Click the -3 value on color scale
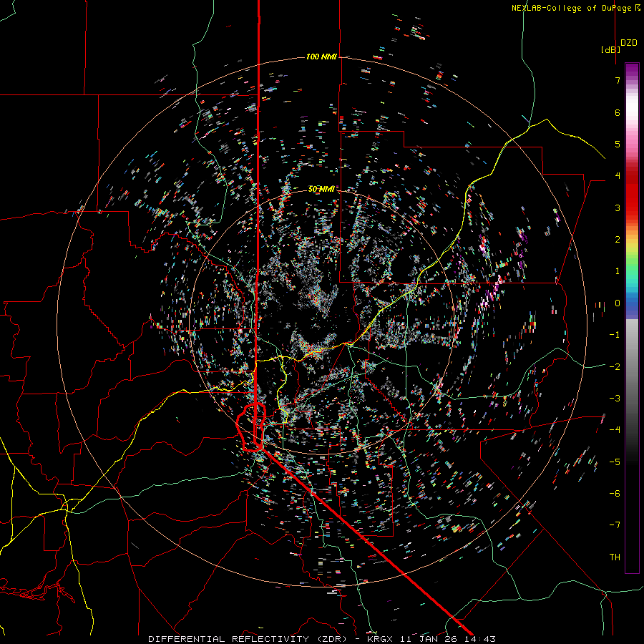 (615, 399)
